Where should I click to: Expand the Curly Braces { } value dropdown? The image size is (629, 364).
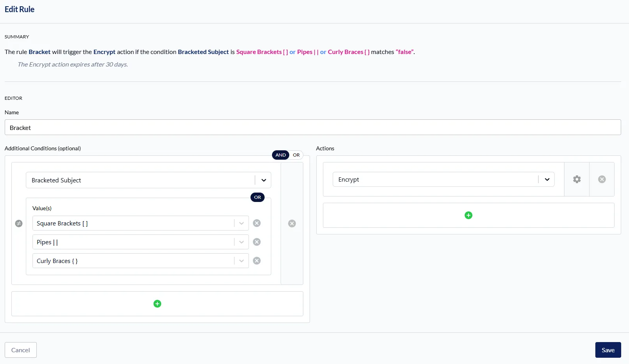point(242,261)
